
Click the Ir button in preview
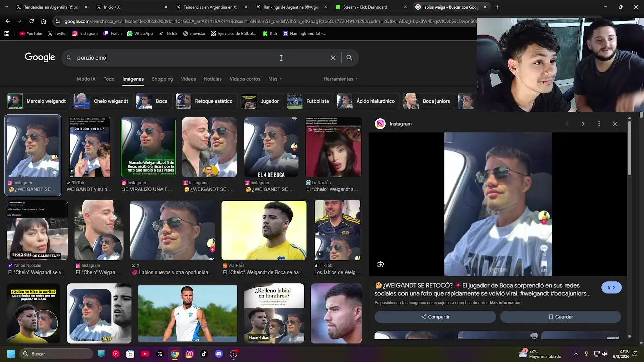click(x=611, y=287)
